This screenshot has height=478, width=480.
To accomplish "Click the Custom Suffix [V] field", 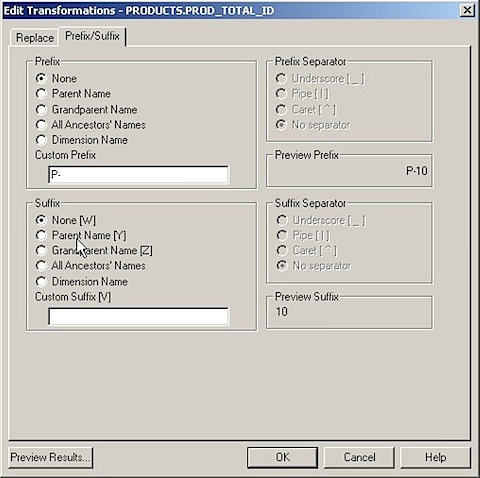I will [138, 316].
